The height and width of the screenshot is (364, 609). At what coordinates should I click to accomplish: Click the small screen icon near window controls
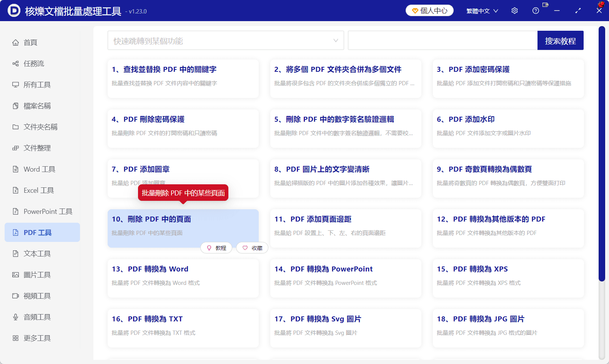[545, 5]
